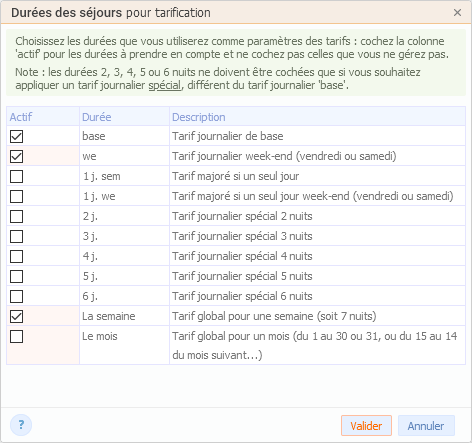Check the '5 j.' duration checkbox

tap(16, 276)
